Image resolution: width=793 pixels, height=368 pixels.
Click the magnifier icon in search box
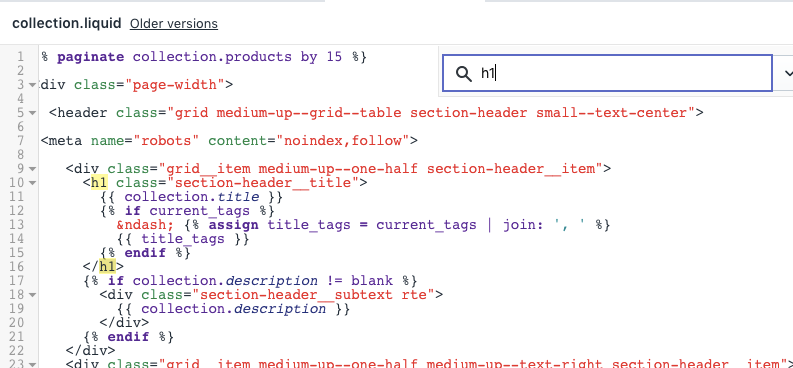(x=463, y=74)
